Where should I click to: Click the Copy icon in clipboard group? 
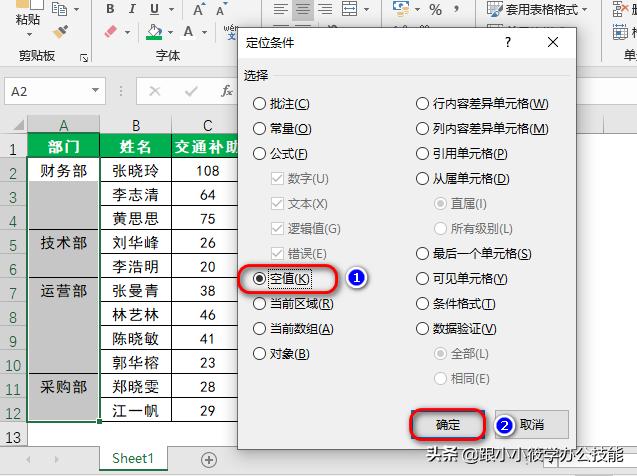(x=59, y=9)
